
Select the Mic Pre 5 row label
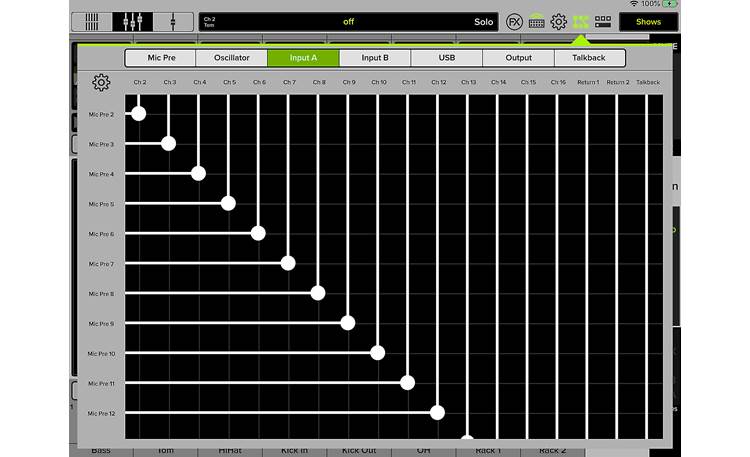click(101, 204)
